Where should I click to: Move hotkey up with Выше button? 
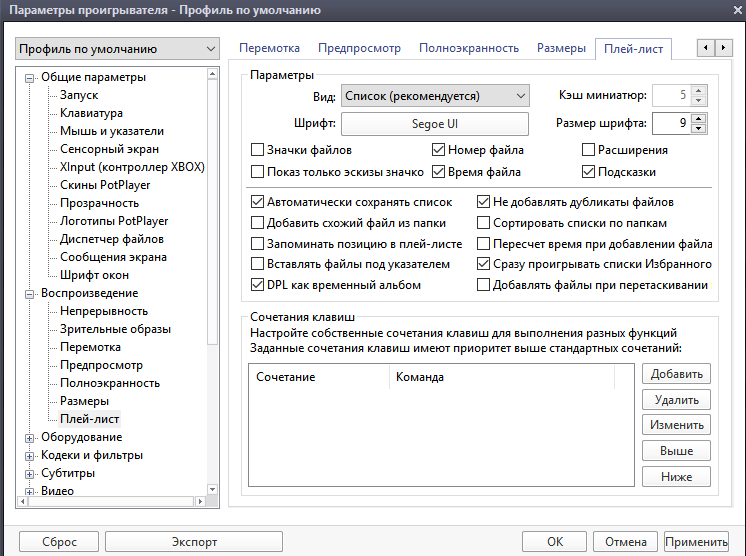(676, 450)
